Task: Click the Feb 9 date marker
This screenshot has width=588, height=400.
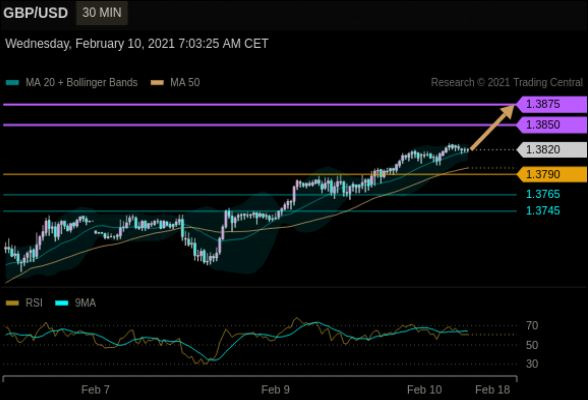Action: [275, 390]
